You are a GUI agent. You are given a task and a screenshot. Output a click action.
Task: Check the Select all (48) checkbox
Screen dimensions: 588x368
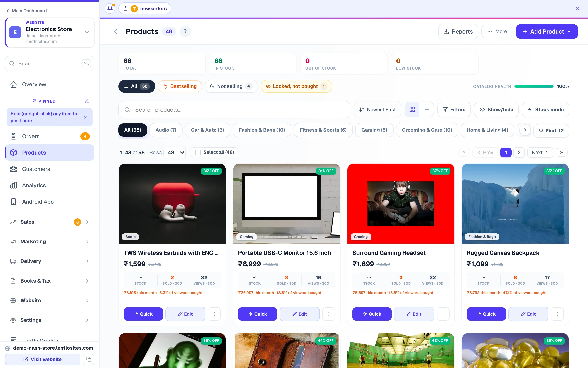[198, 152]
